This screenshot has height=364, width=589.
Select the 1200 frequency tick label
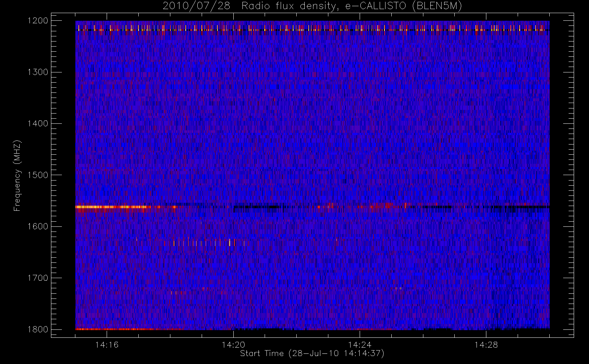38,21
